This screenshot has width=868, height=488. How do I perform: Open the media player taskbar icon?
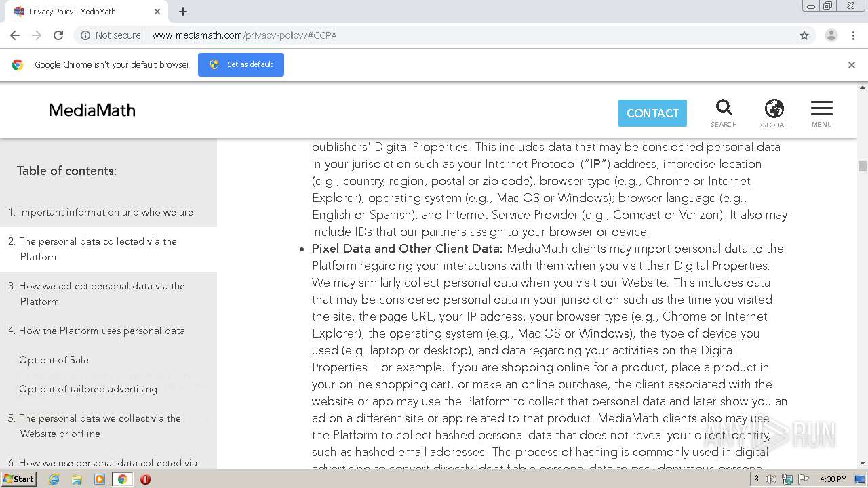point(100,479)
